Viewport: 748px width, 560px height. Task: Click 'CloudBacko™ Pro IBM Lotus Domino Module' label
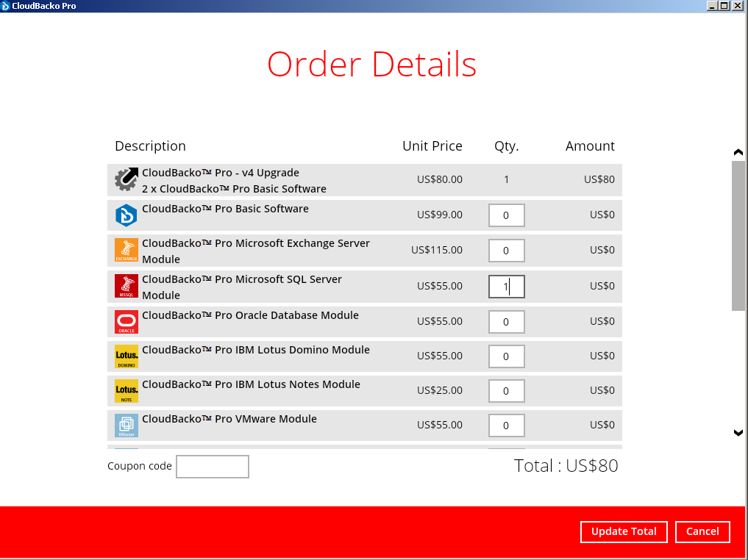pyautogui.click(x=256, y=350)
